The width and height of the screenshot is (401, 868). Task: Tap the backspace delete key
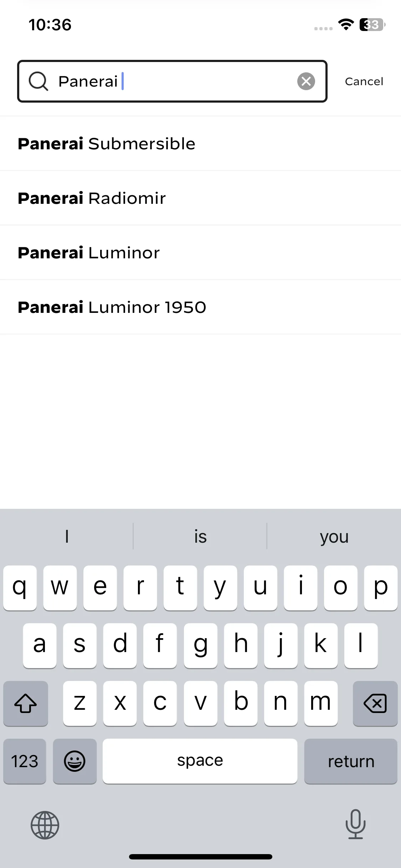coord(375,703)
